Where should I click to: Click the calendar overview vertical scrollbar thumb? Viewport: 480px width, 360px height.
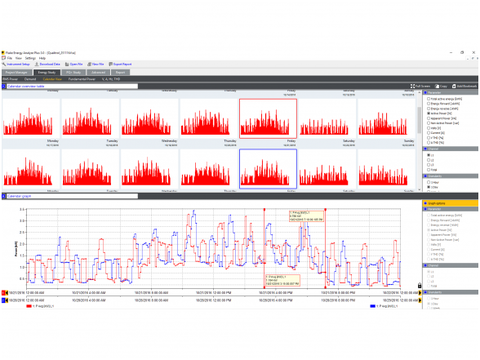click(419, 119)
